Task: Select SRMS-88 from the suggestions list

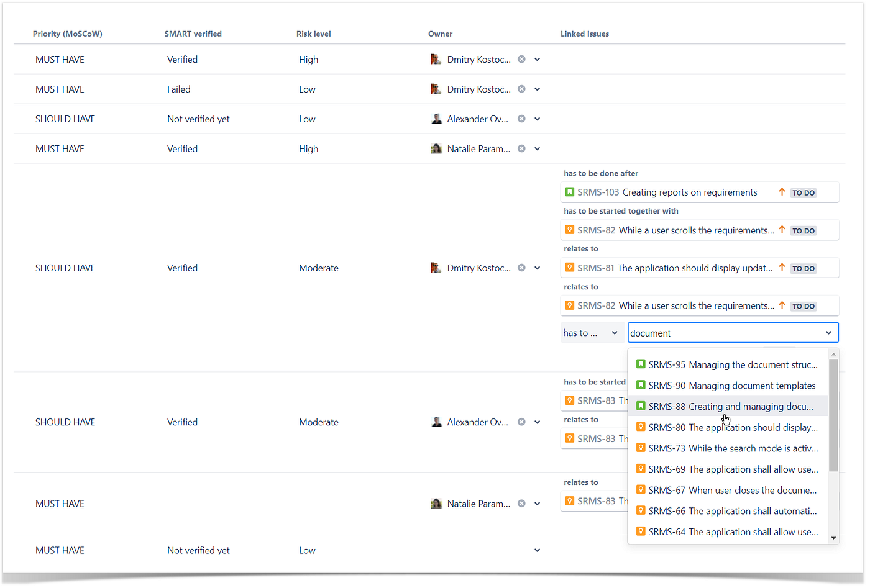Action: pyautogui.click(x=715, y=406)
